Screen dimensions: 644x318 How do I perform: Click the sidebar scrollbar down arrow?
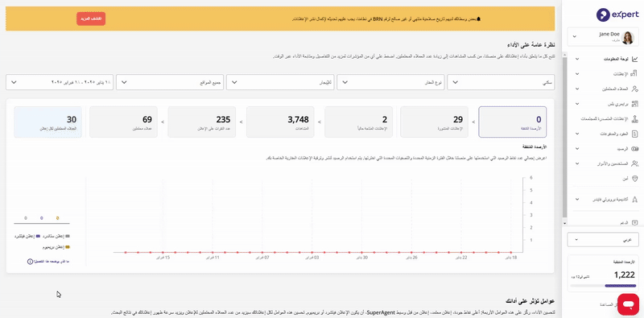click(x=564, y=223)
